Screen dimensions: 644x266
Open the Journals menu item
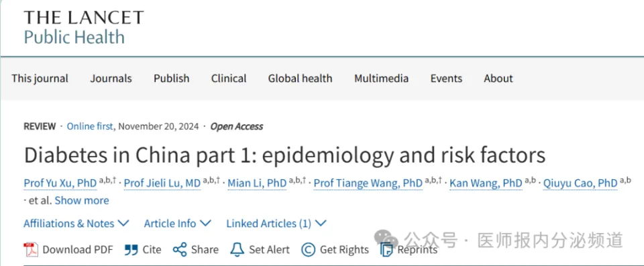pos(111,79)
